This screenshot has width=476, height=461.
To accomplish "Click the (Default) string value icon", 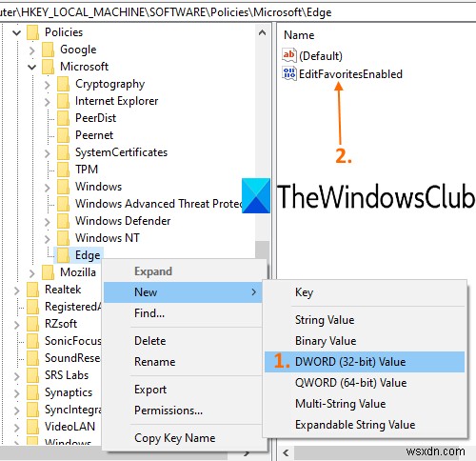I will coord(289,55).
